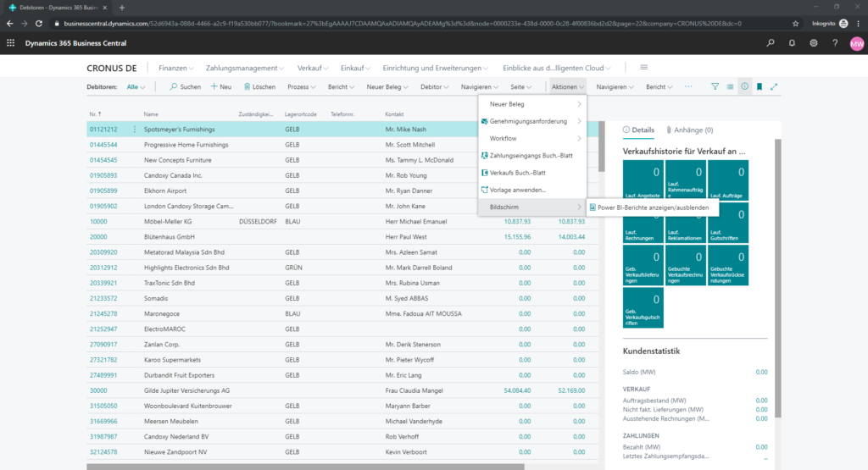Sort by Nr. column header

[x=95, y=114]
